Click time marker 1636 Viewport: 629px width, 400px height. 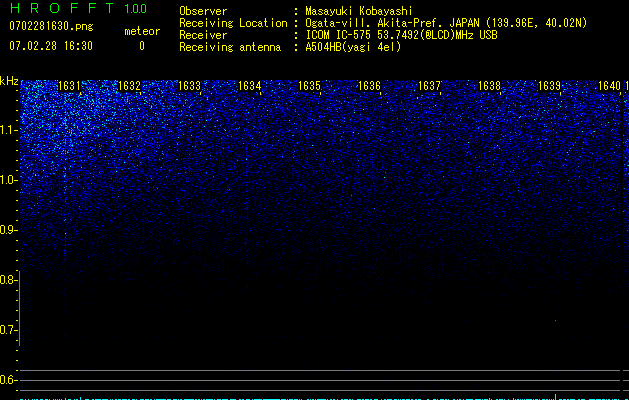coord(369,86)
